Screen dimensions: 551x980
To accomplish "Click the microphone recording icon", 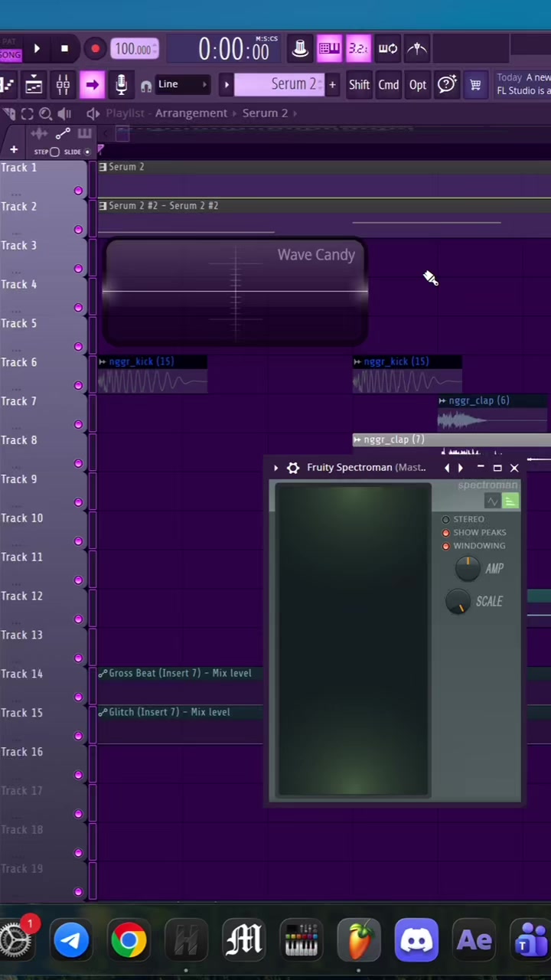I will pyautogui.click(x=121, y=85).
